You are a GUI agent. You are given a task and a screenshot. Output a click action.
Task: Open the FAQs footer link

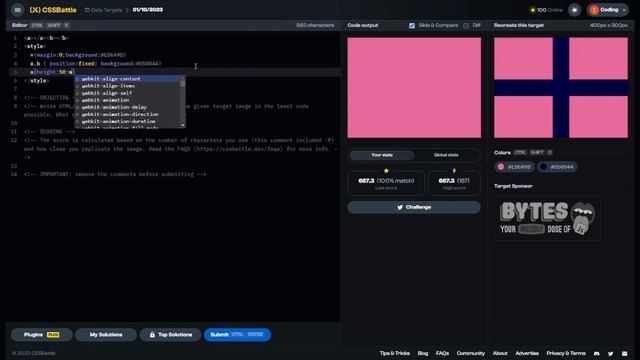(442, 353)
